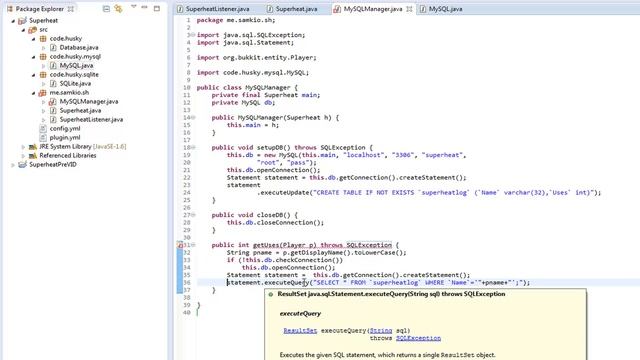Fold the MySQLManager constructor at line 14
This screenshot has height=360, width=640.
(x=193, y=118)
